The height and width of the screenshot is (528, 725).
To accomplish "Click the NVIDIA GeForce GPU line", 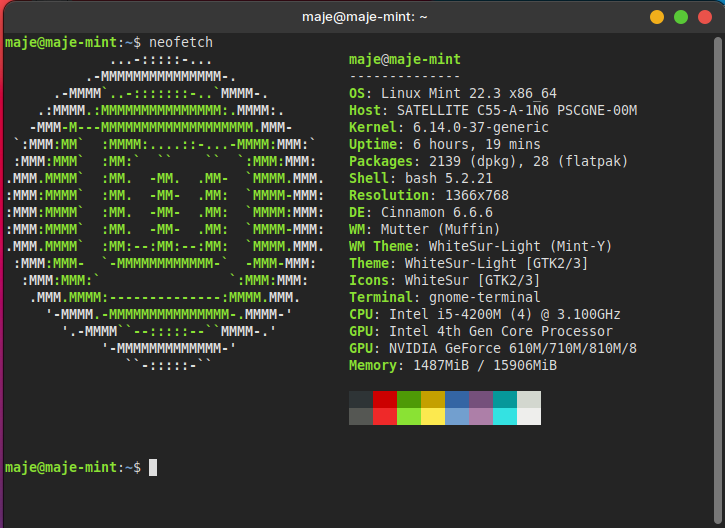I will click(x=493, y=348).
